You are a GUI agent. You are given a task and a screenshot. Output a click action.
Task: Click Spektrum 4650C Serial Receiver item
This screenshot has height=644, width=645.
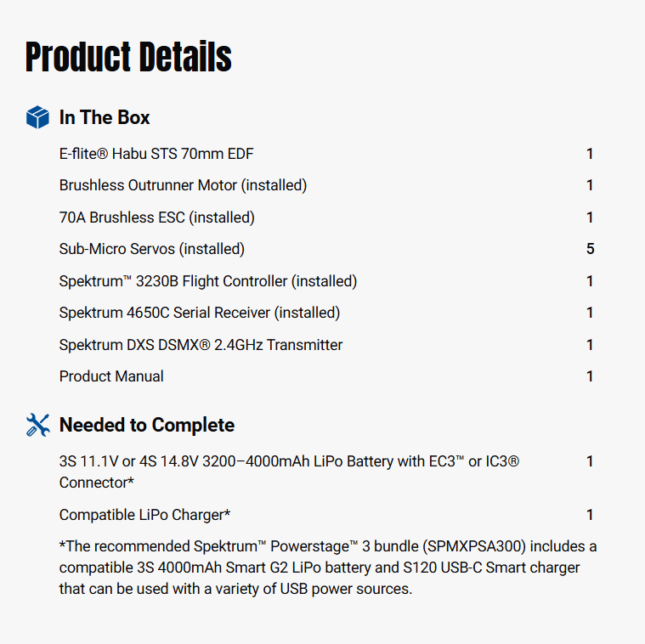pyautogui.click(x=199, y=313)
